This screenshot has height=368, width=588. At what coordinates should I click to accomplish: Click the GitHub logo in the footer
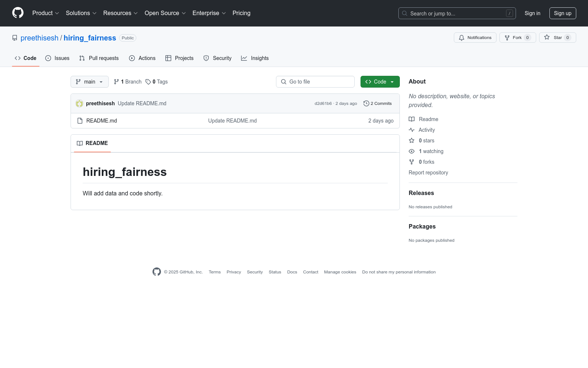click(157, 272)
